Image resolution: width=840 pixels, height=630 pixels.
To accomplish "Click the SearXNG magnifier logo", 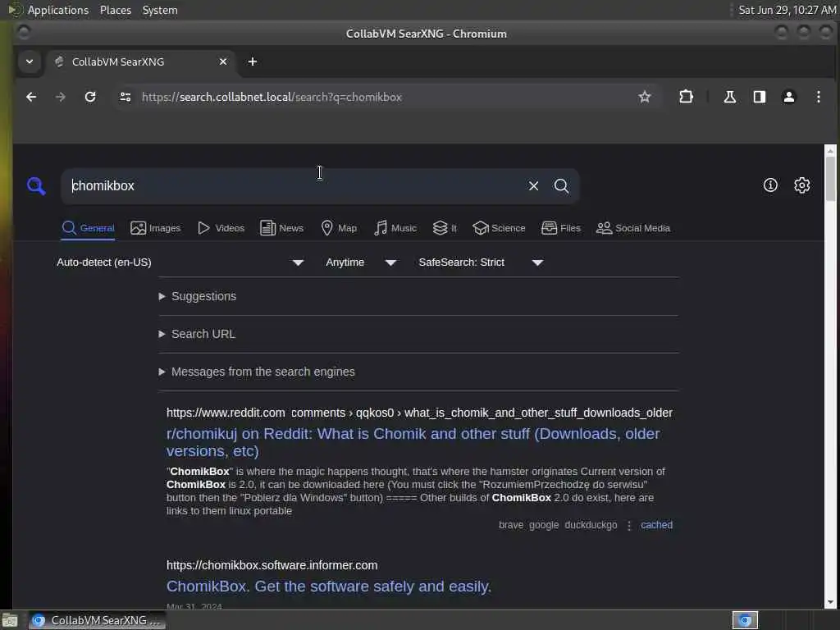I will coord(36,186).
